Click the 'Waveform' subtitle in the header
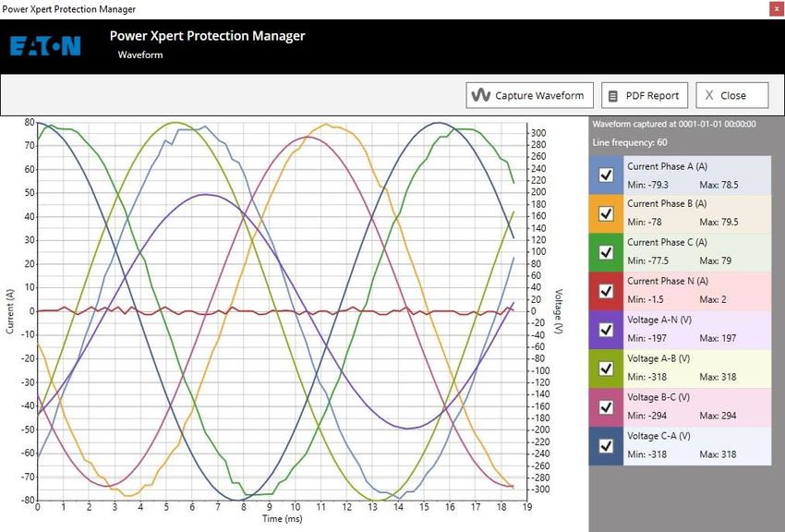The height and width of the screenshot is (532, 785). coord(140,54)
